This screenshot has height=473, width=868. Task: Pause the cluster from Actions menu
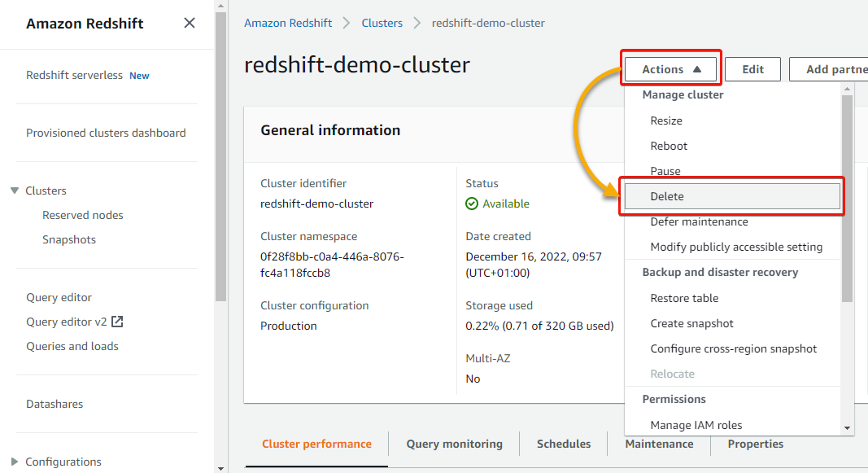tap(665, 171)
